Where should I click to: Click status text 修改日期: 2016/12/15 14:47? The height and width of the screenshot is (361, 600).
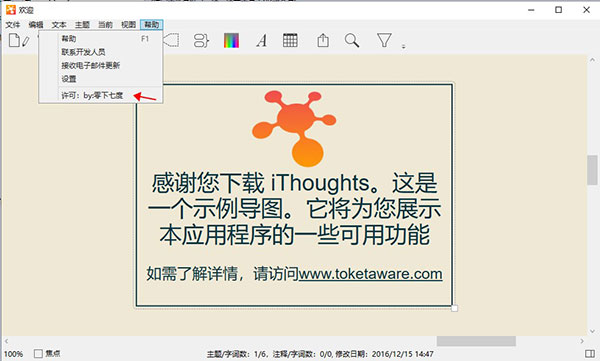pyautogui.click(x=384, y=354)
